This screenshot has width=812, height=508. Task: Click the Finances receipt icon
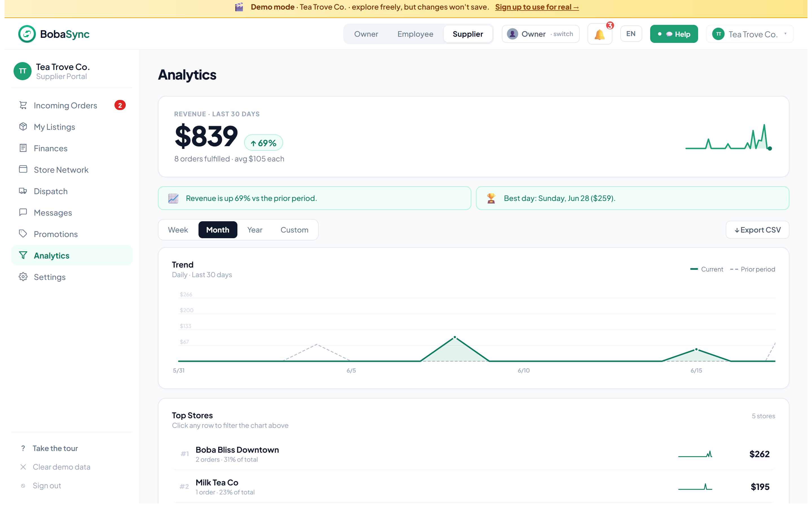pyautogui.click(x=23, y=148)
